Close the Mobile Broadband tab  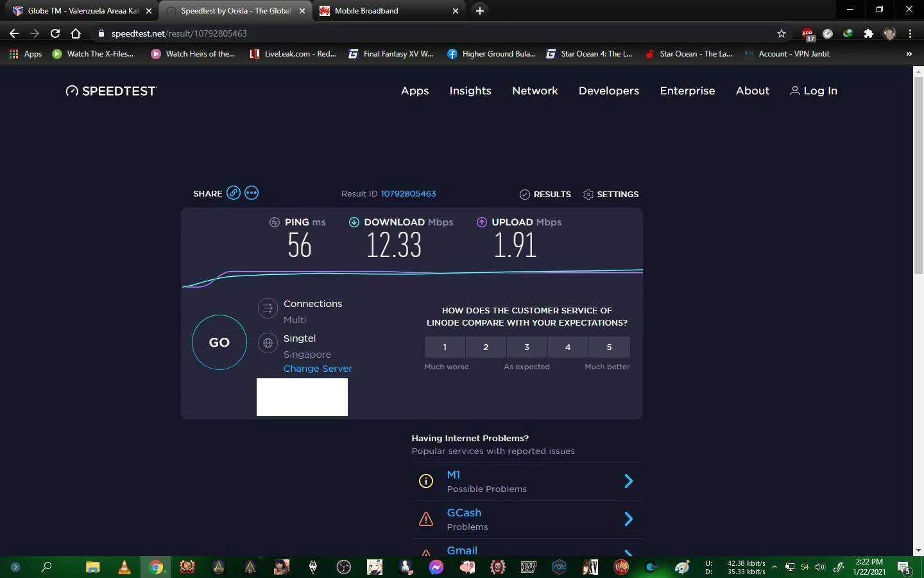pyautogui.click(x=456, y=11)
